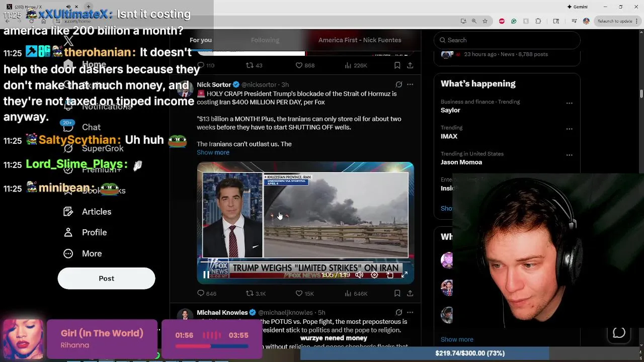Click the page vertical scrollbar thumb
The height and width of the screenshot is (362, 644).
[x=641, y=94]
